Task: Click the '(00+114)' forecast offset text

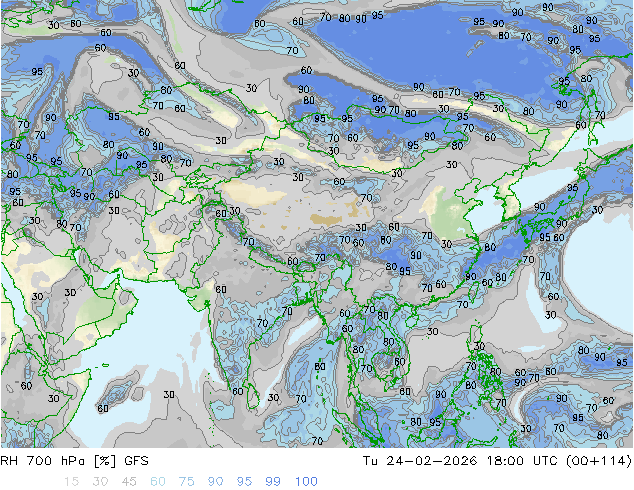Action: (599, 461)
